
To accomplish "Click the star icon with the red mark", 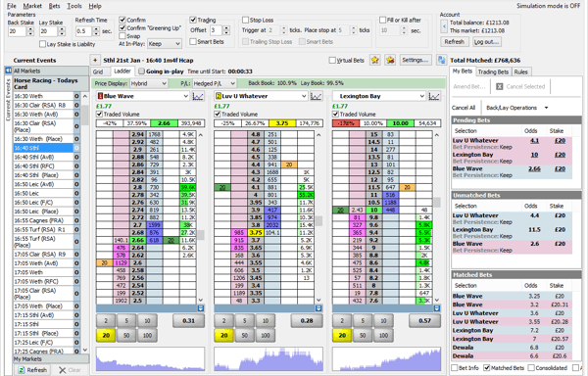I will (x=390, y=60).
